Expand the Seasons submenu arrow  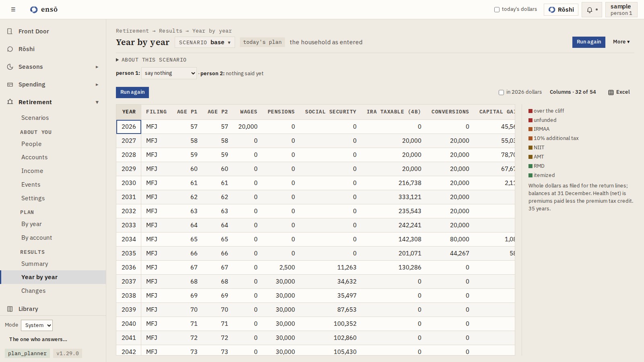coord(97,67)
